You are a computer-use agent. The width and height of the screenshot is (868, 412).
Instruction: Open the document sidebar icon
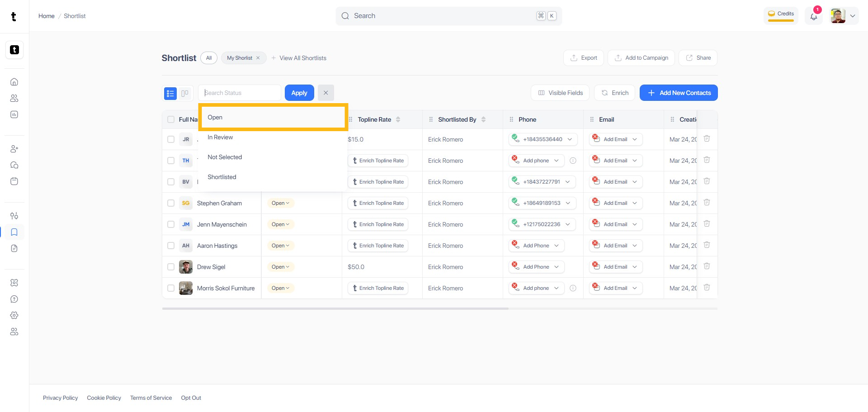pos(14,248)
